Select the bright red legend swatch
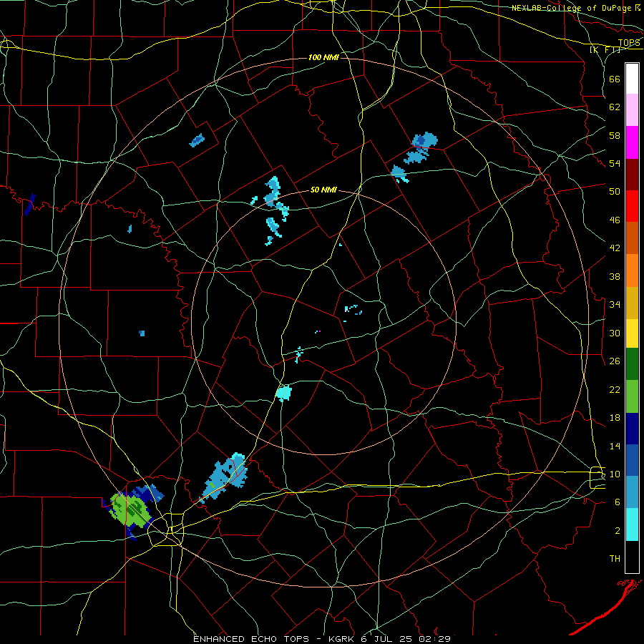Image resolution: width=644 pixels, height=644 pixels. tap(632, 206)
